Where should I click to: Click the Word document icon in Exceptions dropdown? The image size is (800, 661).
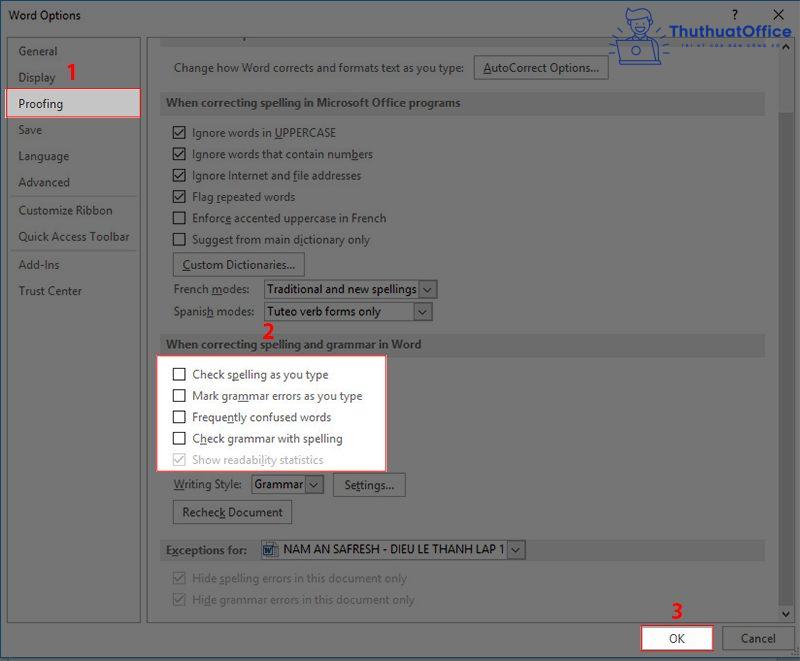(270, 550)
